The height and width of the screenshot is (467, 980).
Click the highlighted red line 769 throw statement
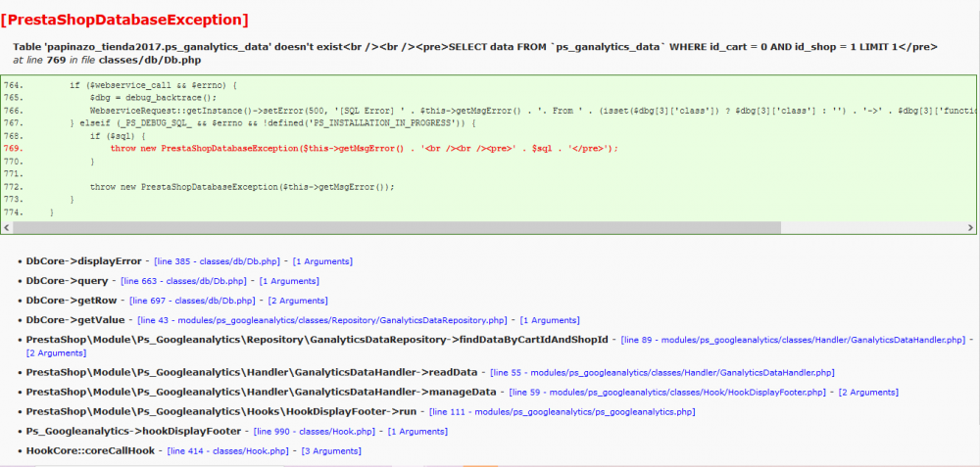point(364,149)
